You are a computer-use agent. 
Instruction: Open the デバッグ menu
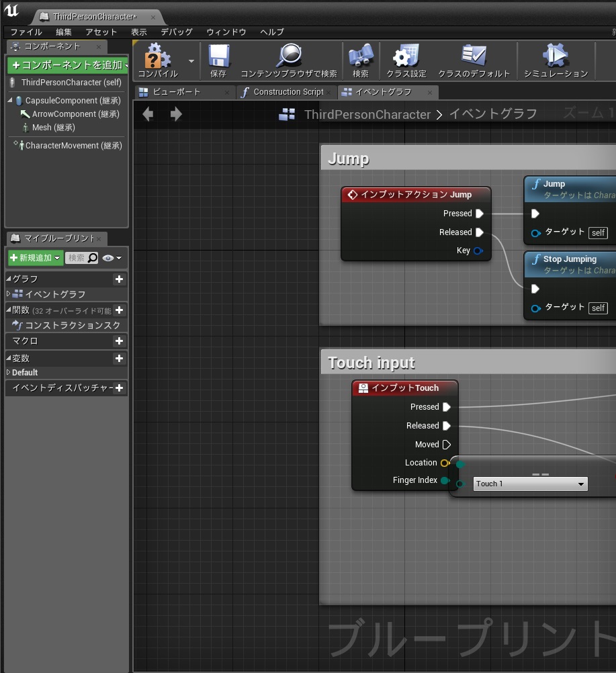tap(176, 32)
